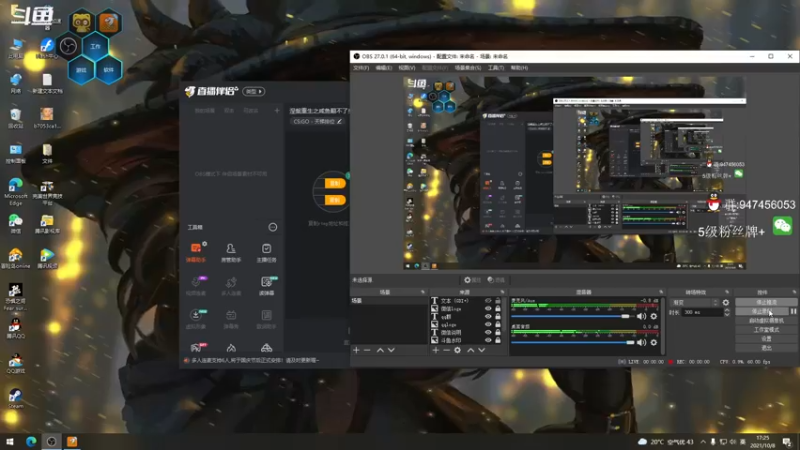The width and height of the screenshot is (800, 450).
Task: Move the scene up in the list
Action: (x=380, y=350)
